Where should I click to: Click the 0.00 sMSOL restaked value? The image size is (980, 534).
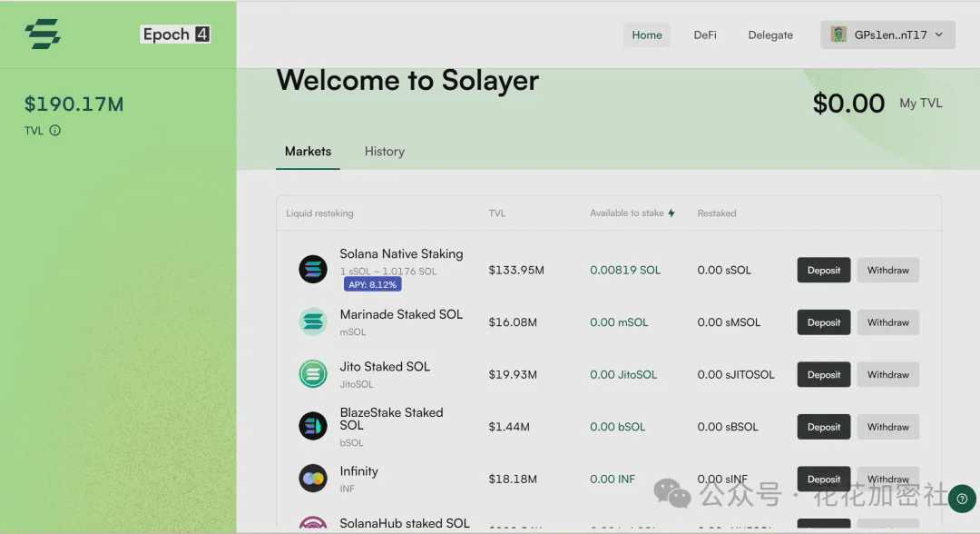(x=729, y=322)
